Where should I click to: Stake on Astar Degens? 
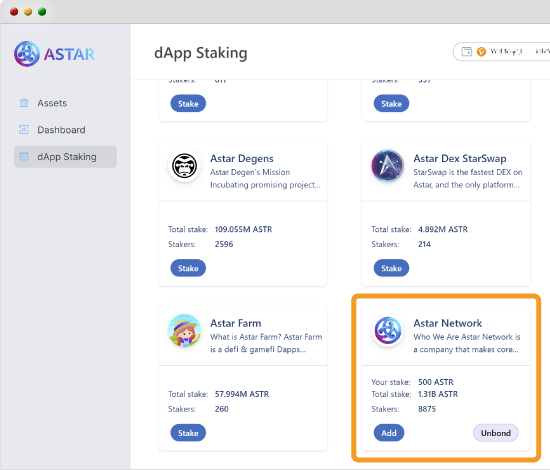188,268
